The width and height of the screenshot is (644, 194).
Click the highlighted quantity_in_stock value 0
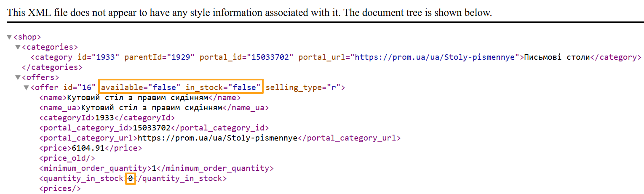(x=131, y=178)
